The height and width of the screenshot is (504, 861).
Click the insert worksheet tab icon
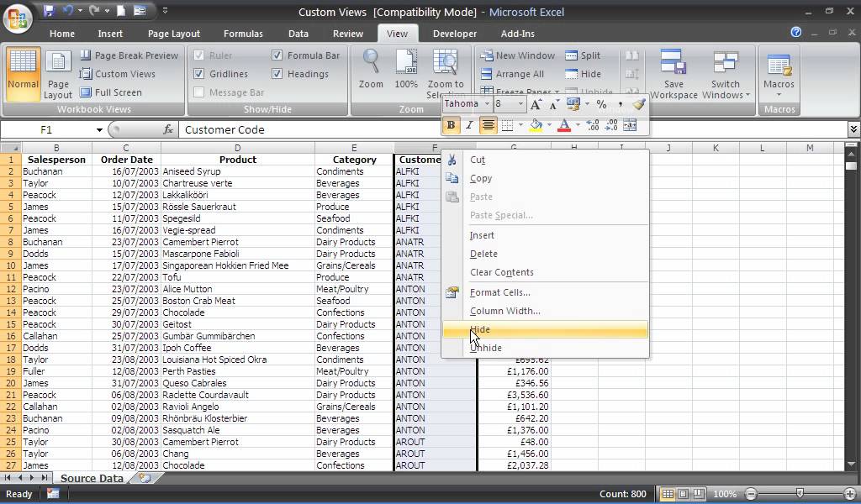tap(145, 478)
